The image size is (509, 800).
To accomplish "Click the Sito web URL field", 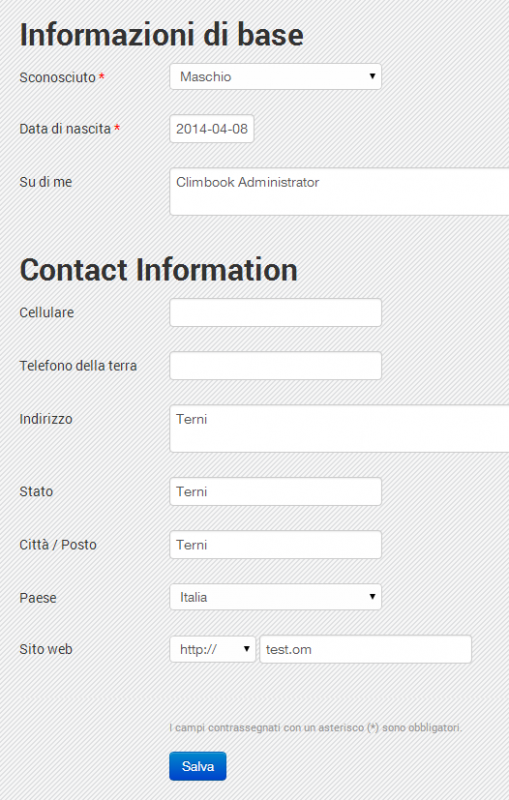I will tap(366, 649).
